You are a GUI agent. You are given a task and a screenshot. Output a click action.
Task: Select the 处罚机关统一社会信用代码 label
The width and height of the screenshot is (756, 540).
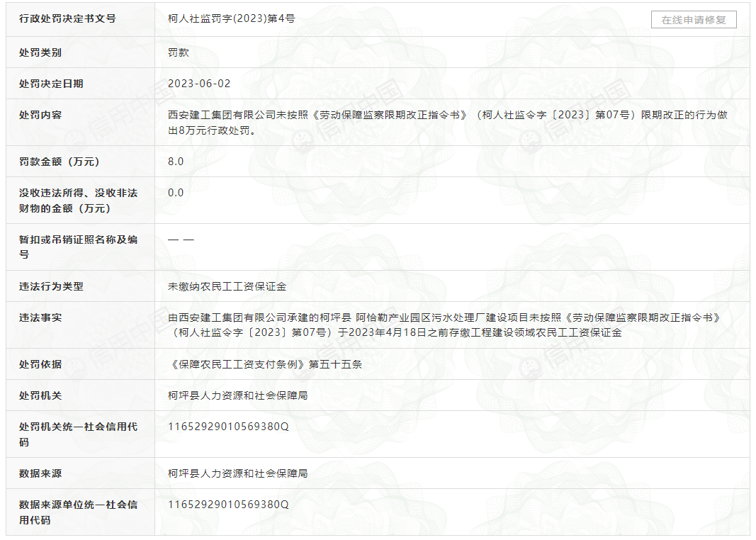[78, 434]
